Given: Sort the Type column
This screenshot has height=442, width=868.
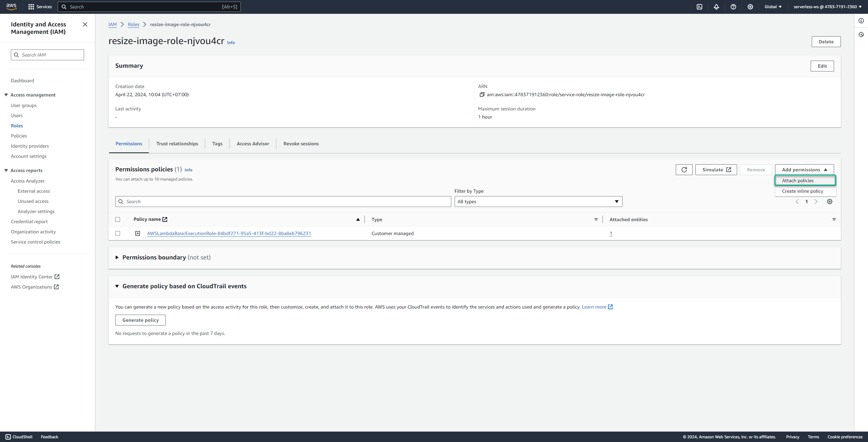Looking at the screenshot, I should [x=596, y=219].
